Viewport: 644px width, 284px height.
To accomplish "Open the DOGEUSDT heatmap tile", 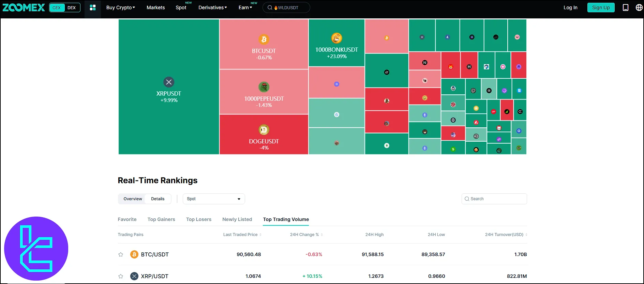I will [x=264, y=135].
